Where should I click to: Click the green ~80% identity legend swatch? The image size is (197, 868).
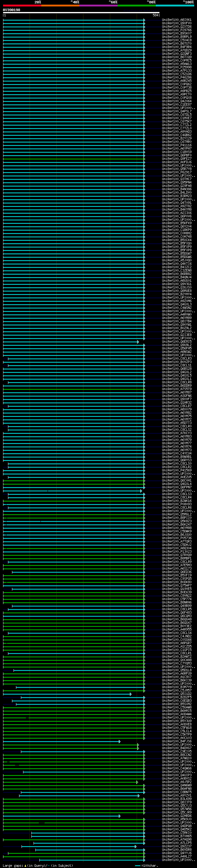pyautogui.click(x=136, y=6)
